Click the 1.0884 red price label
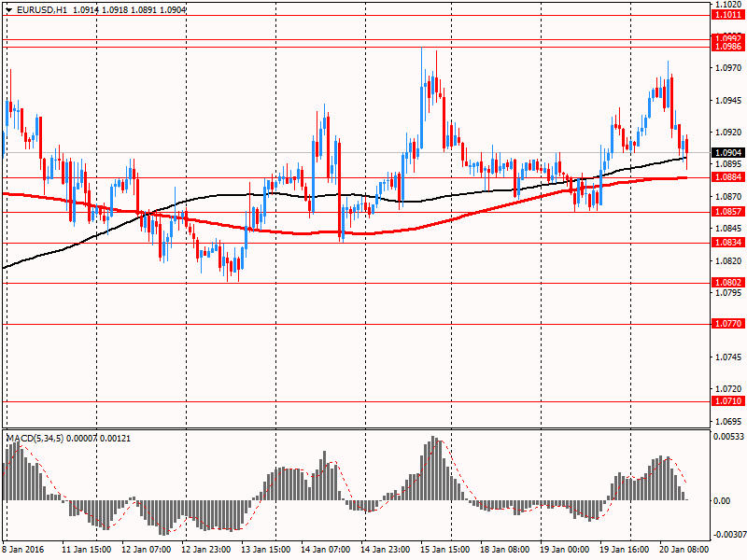Image resolution: width=747 pixels, height=560 pixels. tap(727, 176)
